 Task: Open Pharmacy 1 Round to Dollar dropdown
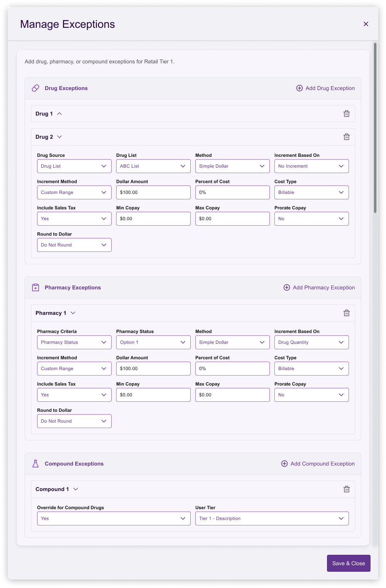74,421
